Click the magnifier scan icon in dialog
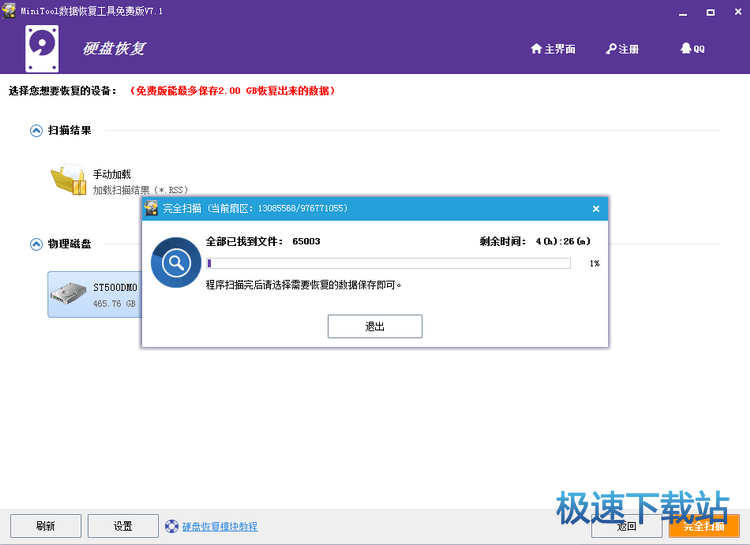This screenshot has width=750, height=545. pyautogui.click(x=176, y=263)
